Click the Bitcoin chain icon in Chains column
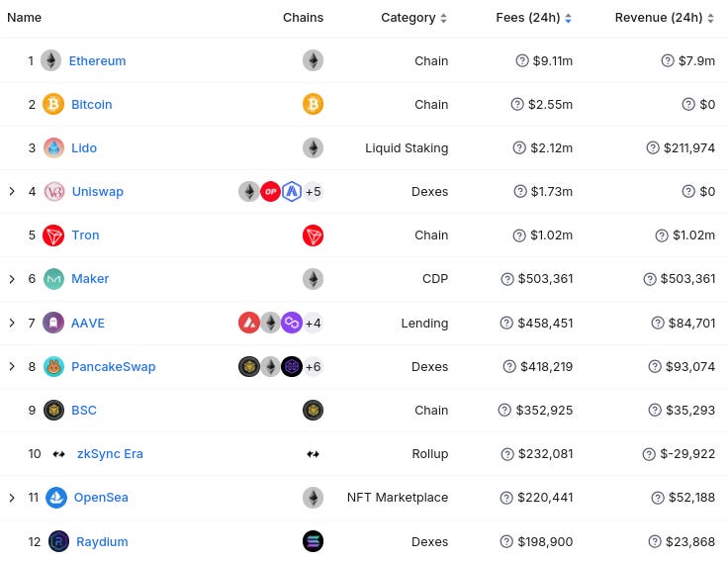 point(313,104)
